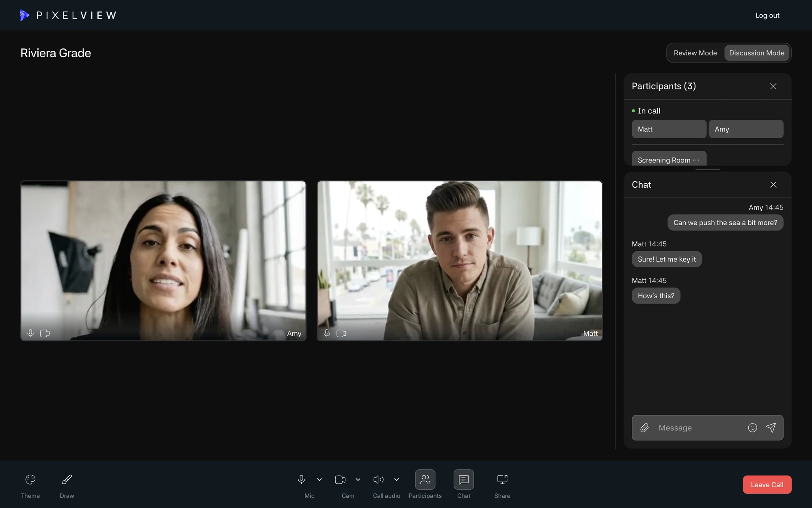Click the panel resize handle above Chat
Image resolution: width=812 pixels, height=508 pixels.
click(x=707, y=169)
